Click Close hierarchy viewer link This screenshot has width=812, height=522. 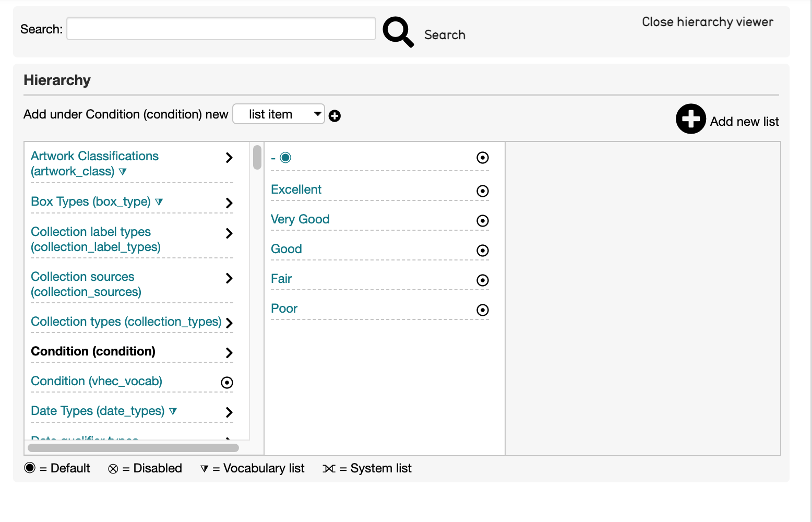pos(707,22)
